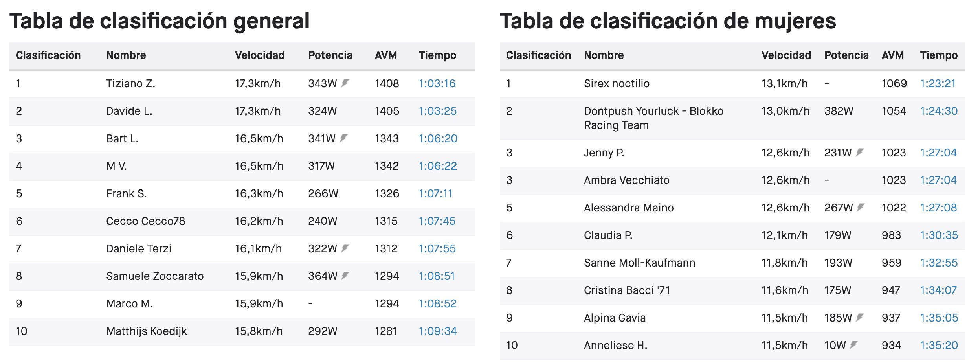Open Frank S.'s 1:07:11 effort time
This screenshot has width=980, height=364.
click(435, 193)
